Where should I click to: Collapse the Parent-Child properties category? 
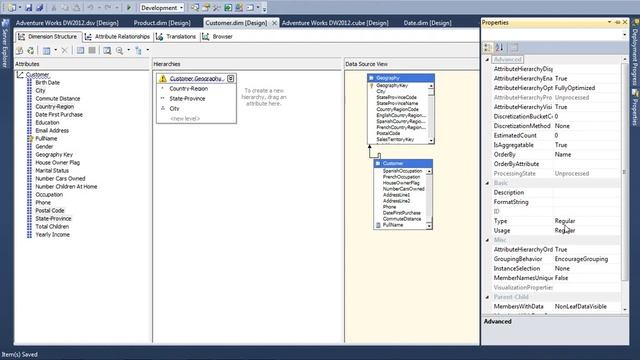coord(487,297)
